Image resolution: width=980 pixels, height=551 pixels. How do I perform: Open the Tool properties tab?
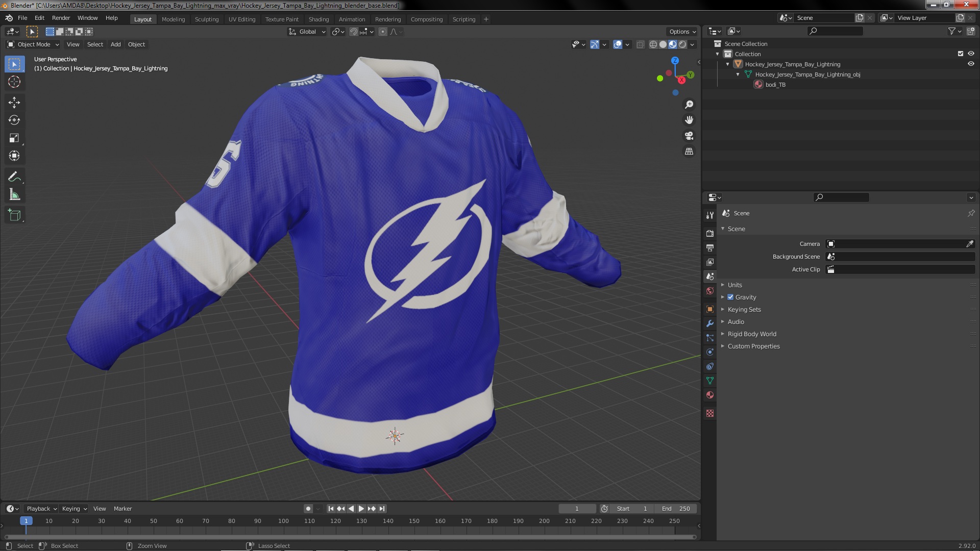(710, 215)
